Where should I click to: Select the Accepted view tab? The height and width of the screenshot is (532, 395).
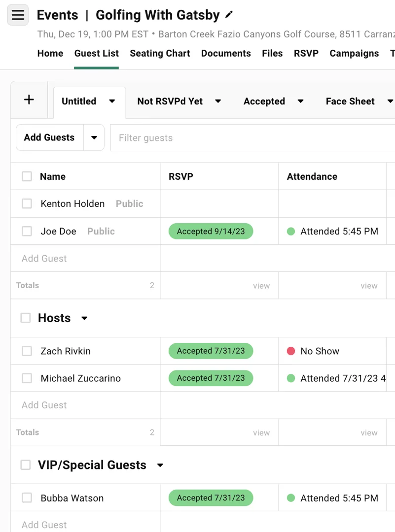tap(264, 101)
